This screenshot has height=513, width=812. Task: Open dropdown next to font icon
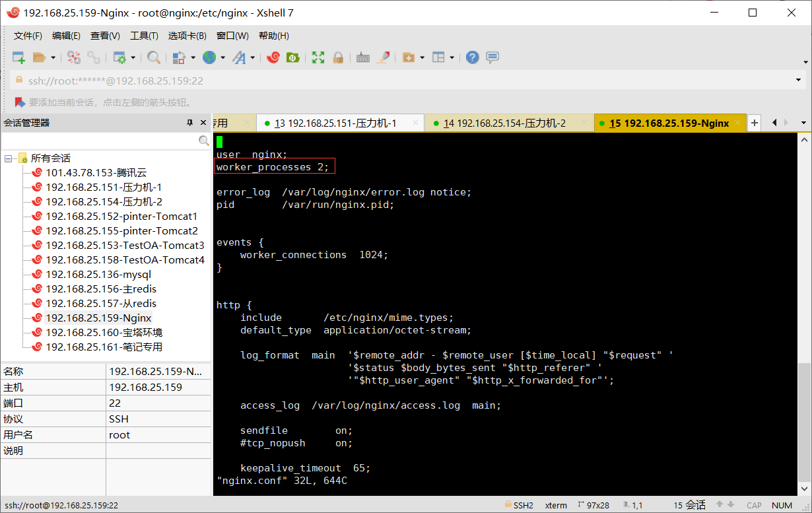pos(252,58)
